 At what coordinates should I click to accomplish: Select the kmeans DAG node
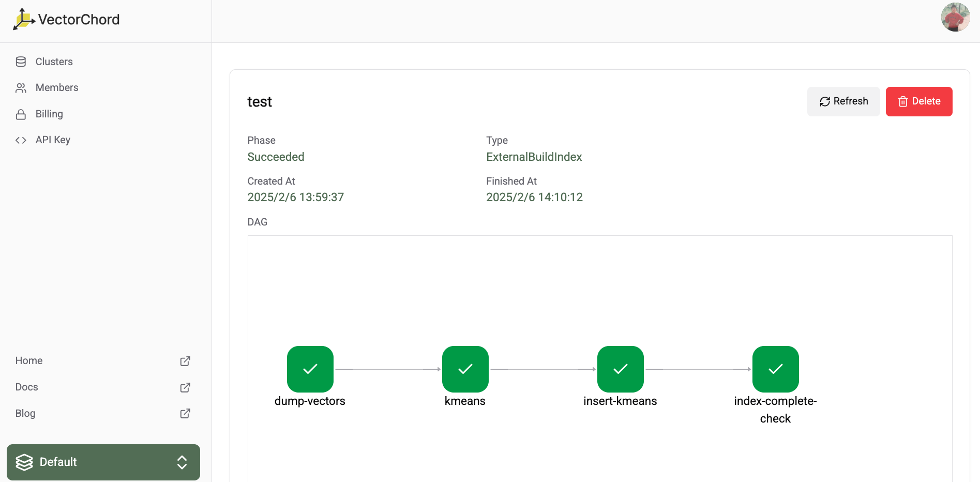(x=465, y=369)
